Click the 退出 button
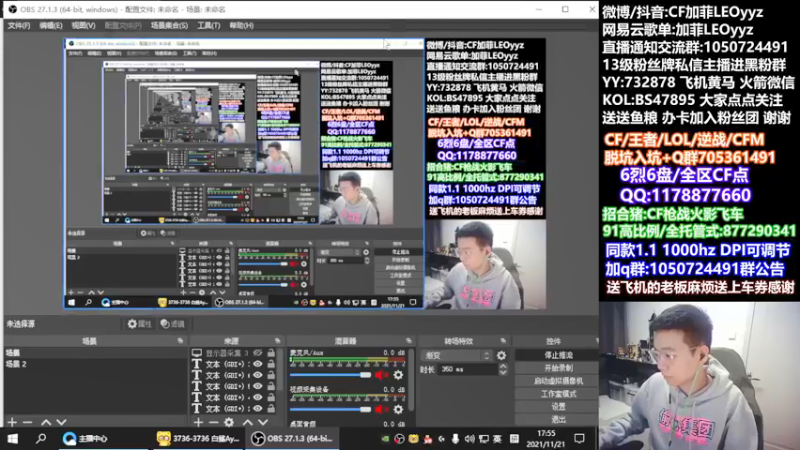The height and width of the screenshot is (450, 800). (558, 419)
